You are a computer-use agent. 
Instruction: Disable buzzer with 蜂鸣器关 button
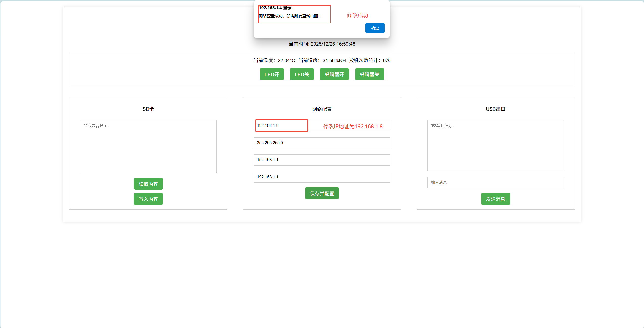369,74
